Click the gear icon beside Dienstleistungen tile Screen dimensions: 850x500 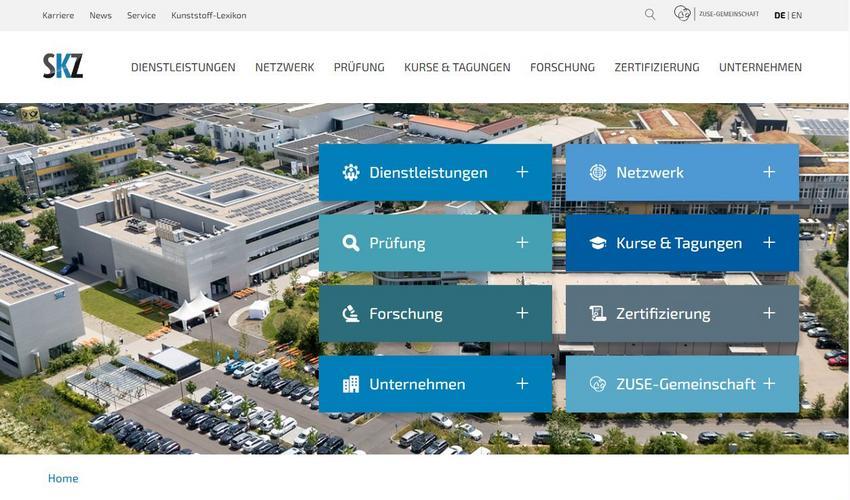pyautogui.click(x=351, y=172)
